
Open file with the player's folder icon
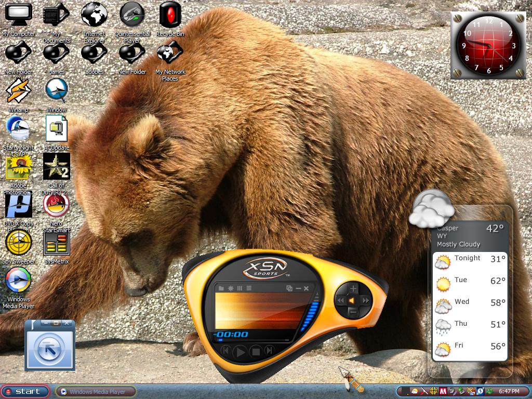coord(221,288)
